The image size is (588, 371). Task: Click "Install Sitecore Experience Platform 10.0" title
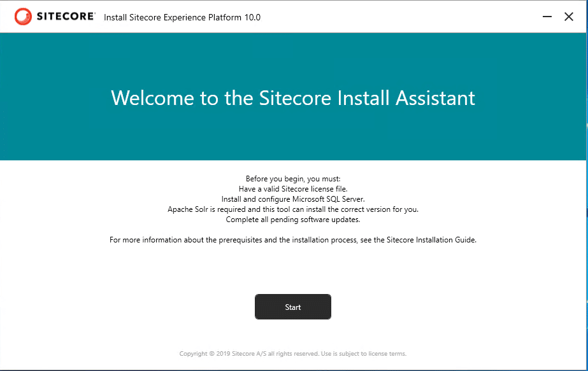coord(182,18)
